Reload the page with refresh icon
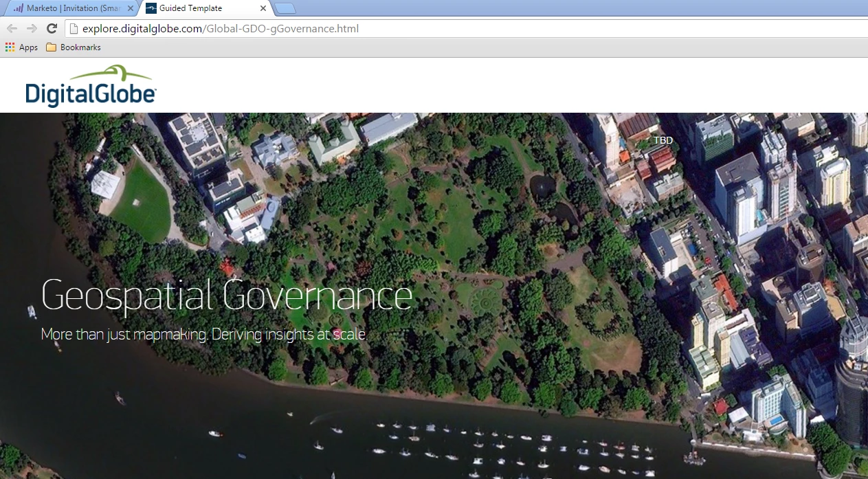 (x=52, y=29)
